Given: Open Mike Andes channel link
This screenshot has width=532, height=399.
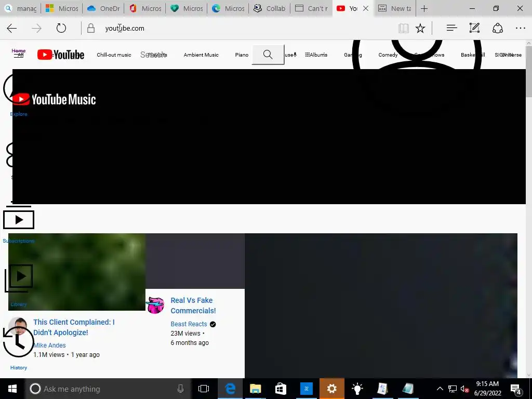Looking at the screenshot, I should [x=49, y=345].
